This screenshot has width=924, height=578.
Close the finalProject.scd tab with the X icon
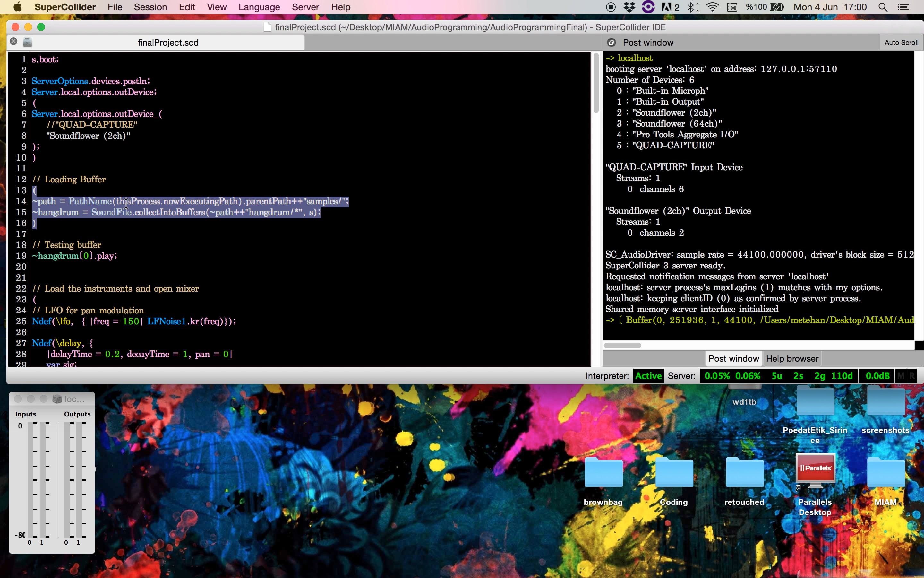click(x=14, y=41)
